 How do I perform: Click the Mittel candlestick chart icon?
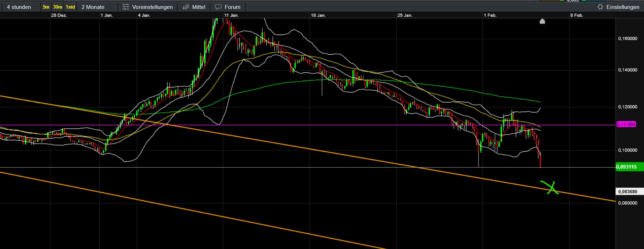coord(186,7)
